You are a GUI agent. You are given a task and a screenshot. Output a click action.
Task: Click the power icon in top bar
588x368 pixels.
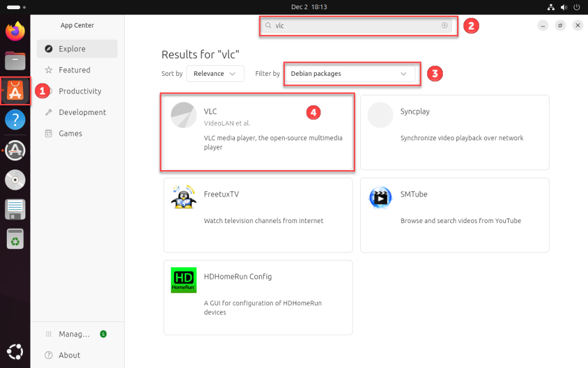pos(577,7)
